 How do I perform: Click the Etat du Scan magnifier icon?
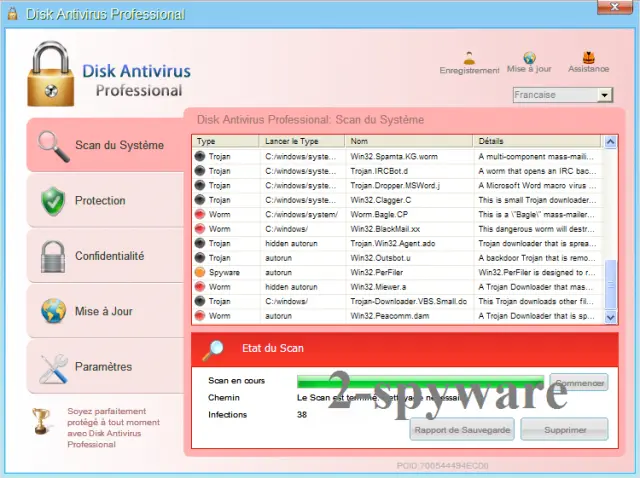coord(213,351)
